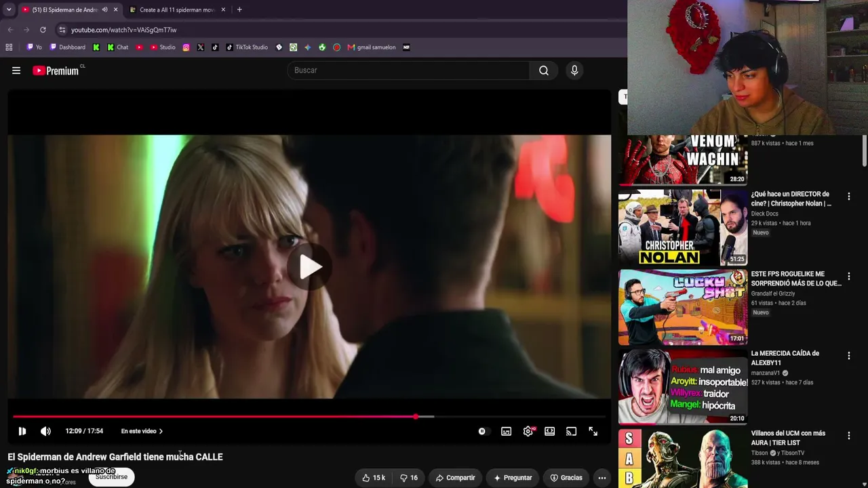Open the player settings gear

(x=528, y=431)
